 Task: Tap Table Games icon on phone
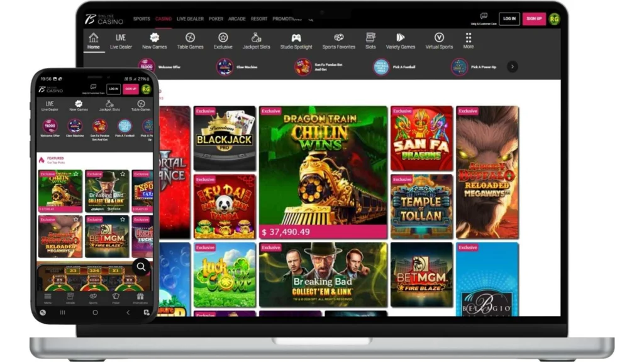pyautogui.click(x=141, y=106)
